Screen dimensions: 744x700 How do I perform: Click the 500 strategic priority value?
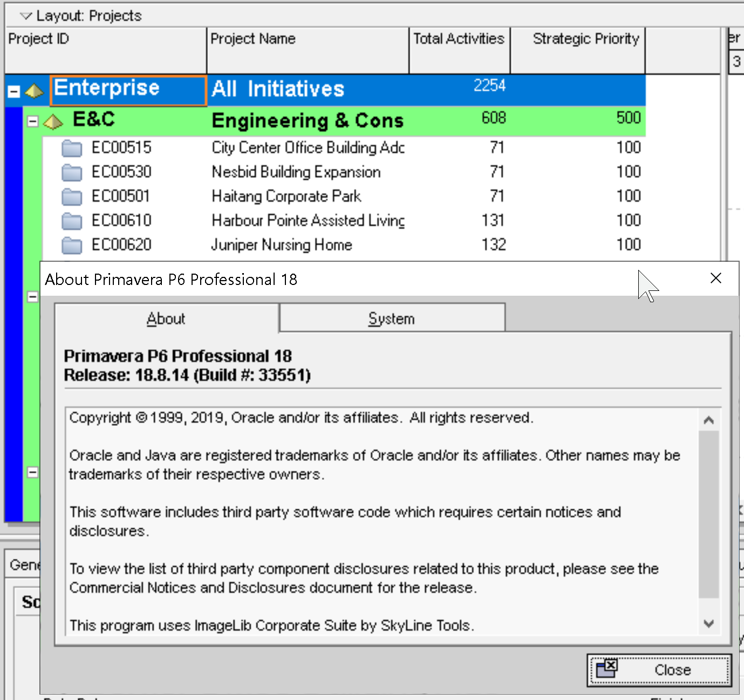[x=629, y=118]
